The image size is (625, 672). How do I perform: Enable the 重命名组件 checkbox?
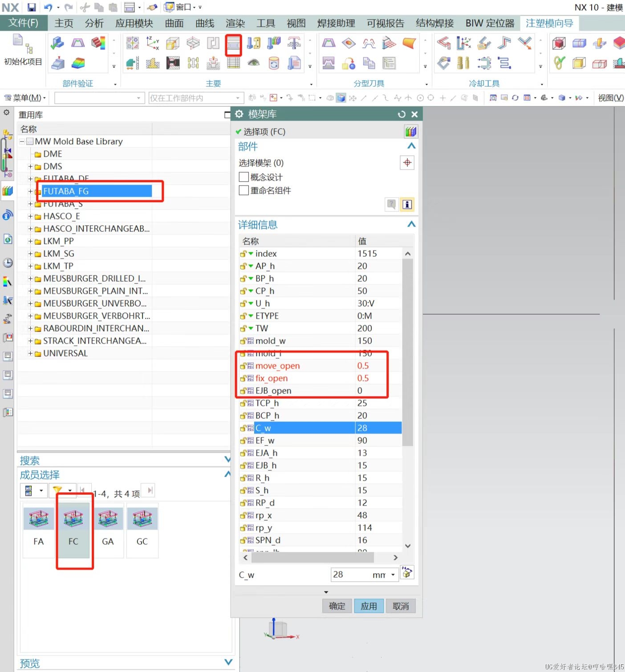pos(244,190)
